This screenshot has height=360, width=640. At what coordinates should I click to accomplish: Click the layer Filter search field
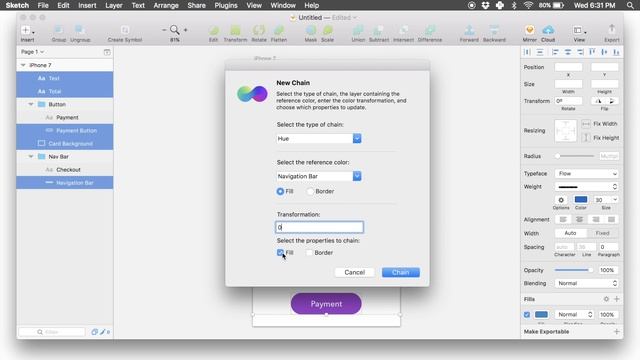52,332
